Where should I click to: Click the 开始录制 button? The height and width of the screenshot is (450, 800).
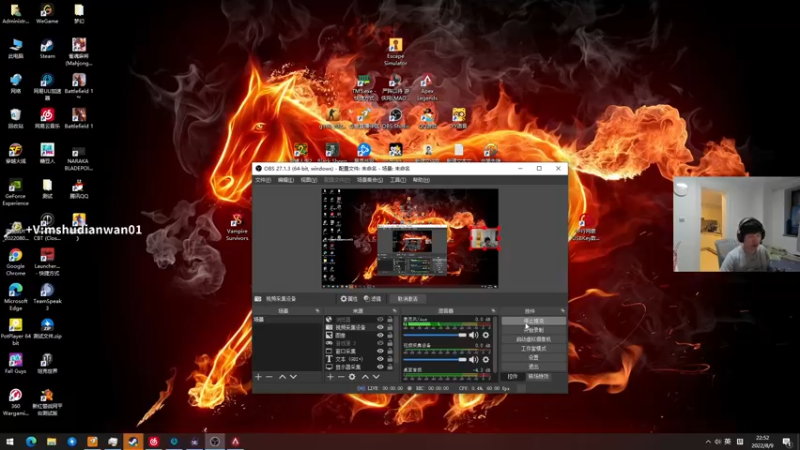coord(534,330)
